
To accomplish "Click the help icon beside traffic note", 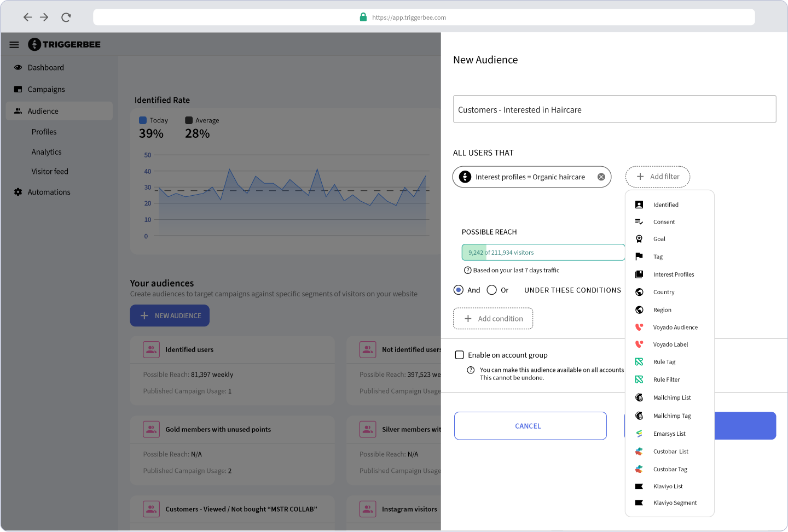I will pyautogui.click(x=467, y=270).
